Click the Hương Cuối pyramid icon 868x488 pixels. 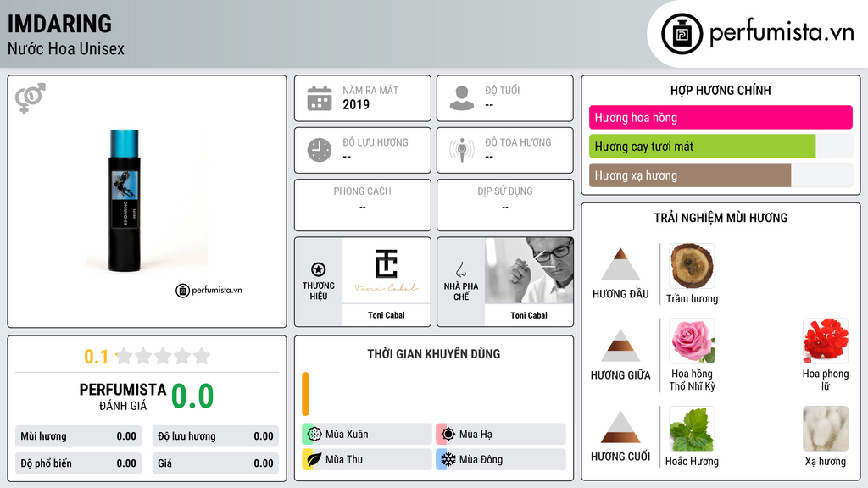pos(620,427)
